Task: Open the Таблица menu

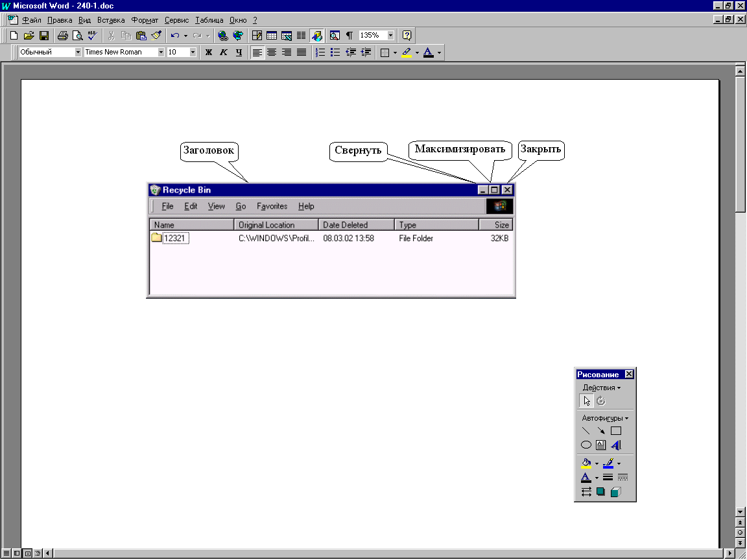Action: 209,20
